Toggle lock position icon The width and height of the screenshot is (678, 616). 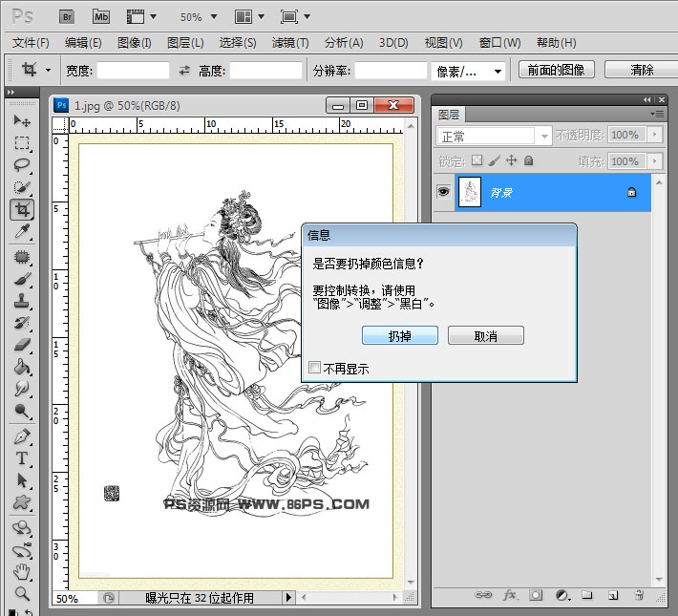click(x=512, y=160)
